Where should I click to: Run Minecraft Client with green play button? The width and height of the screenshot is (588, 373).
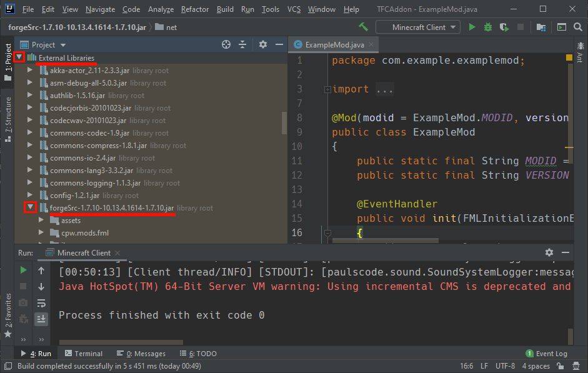pyautogui.click(x=472, y=27)
